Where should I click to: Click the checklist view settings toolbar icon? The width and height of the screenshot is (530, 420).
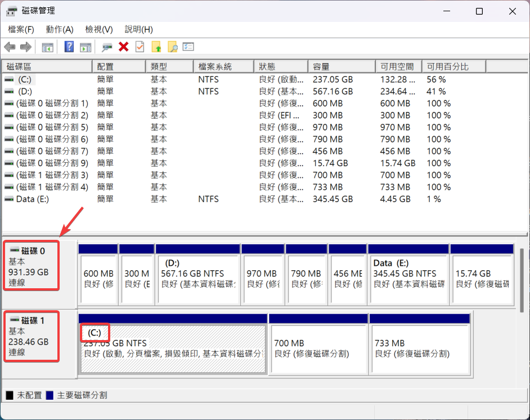click(x=188, y=47)
